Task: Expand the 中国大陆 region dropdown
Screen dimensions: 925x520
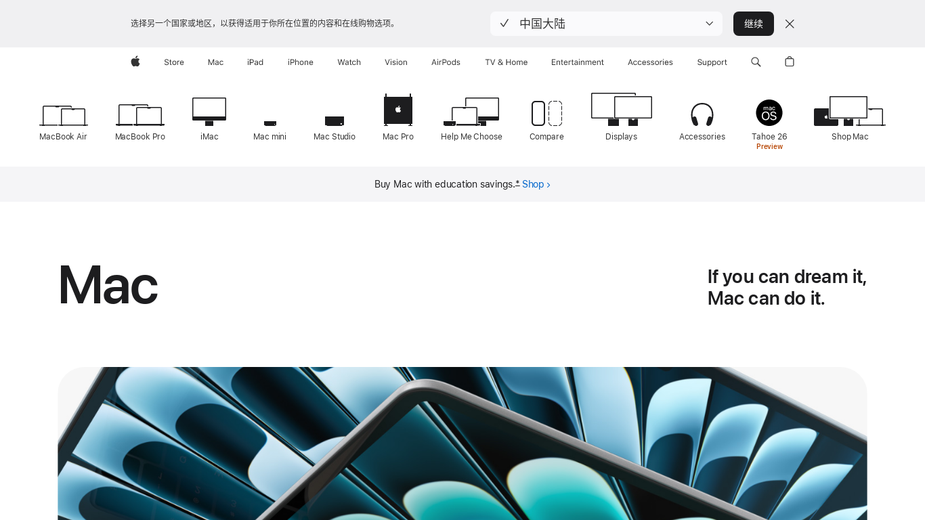Action: point(606,24)
